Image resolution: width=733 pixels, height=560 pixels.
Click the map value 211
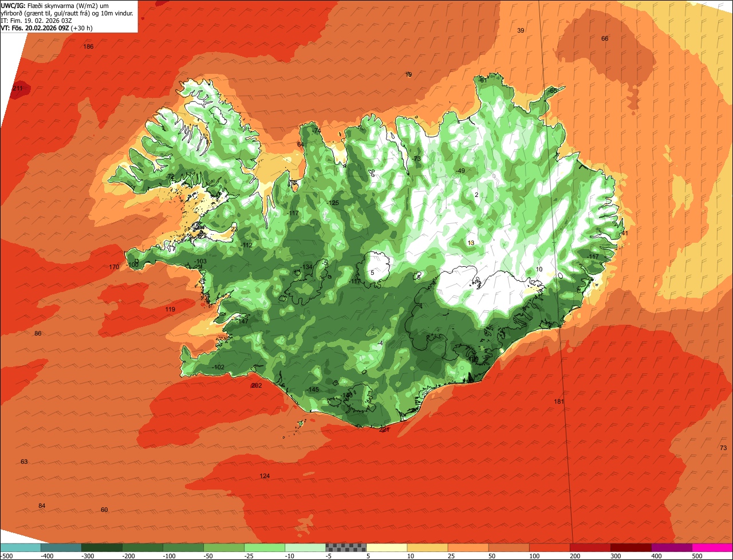[x=18, y=88]
